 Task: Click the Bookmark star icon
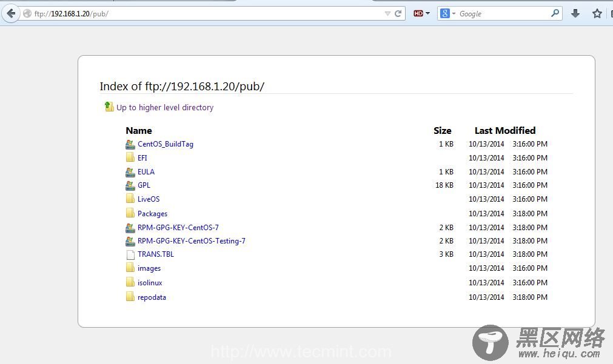597,13
